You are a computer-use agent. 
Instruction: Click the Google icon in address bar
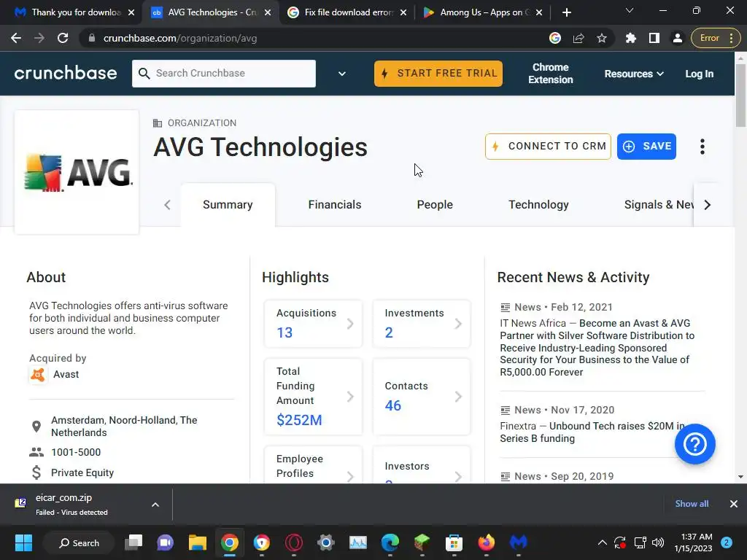pos(555,38)
